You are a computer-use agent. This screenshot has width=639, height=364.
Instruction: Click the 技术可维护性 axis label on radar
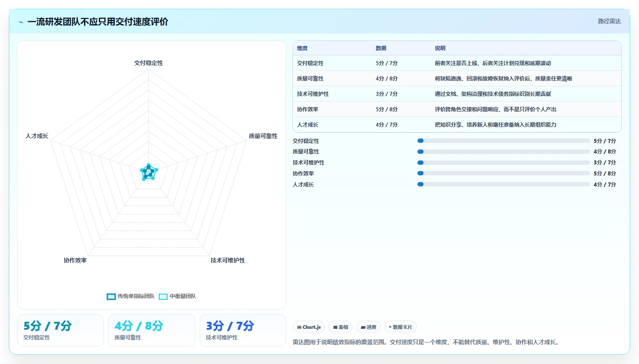tap(228, 260)
